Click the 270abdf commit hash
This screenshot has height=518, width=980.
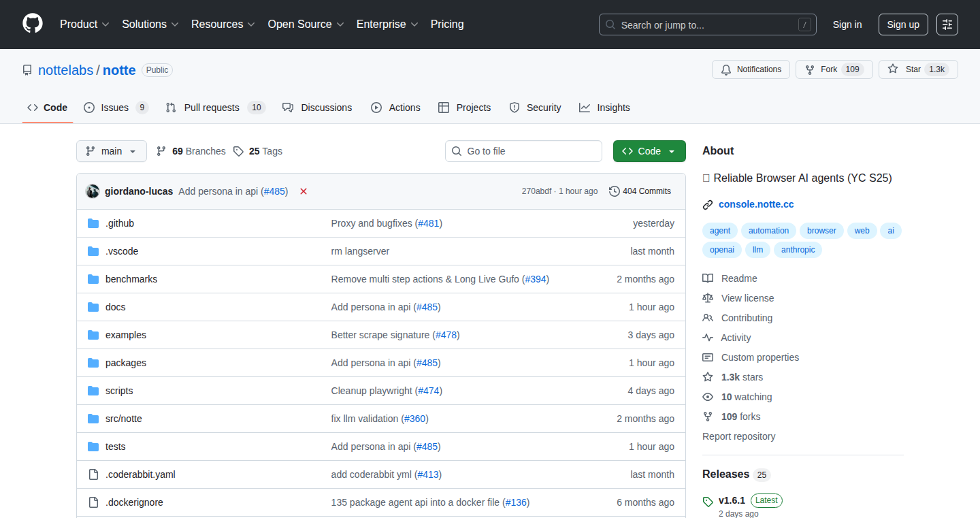[536, 191]
